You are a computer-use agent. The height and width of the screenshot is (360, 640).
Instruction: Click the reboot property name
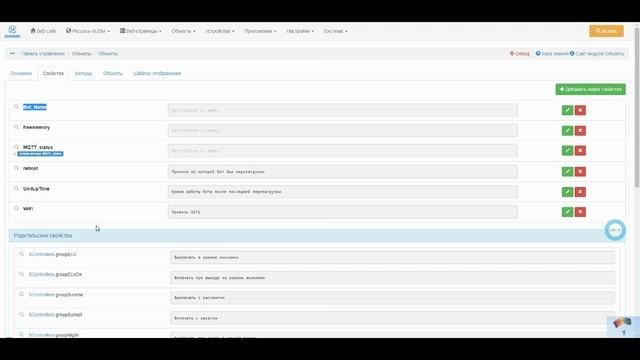31,168
